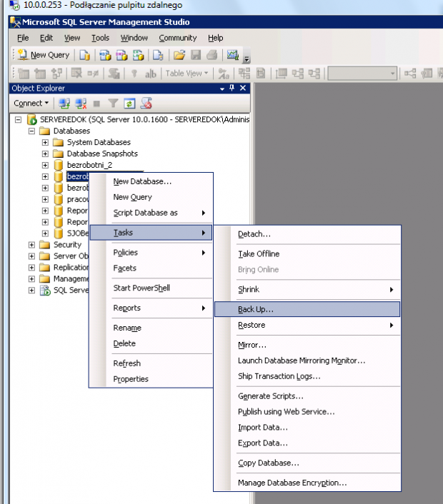Open the Community menu
Image resolution: width=443 pixels, height=504 pixels.
pyautogui.click(x=178, y=38)
